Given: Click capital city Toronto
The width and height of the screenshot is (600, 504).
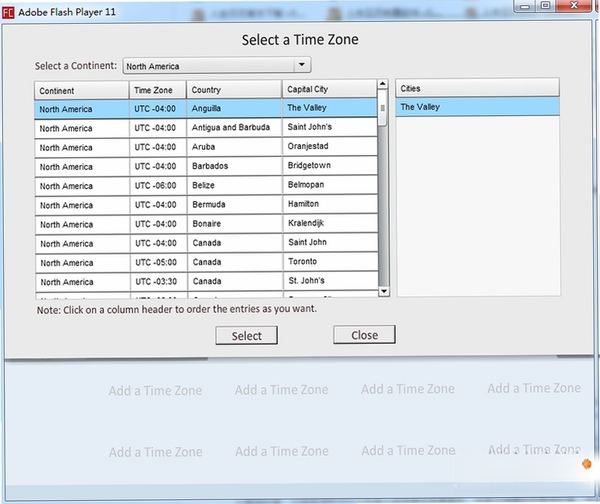Looking at the screenshot, I should 331,261.
